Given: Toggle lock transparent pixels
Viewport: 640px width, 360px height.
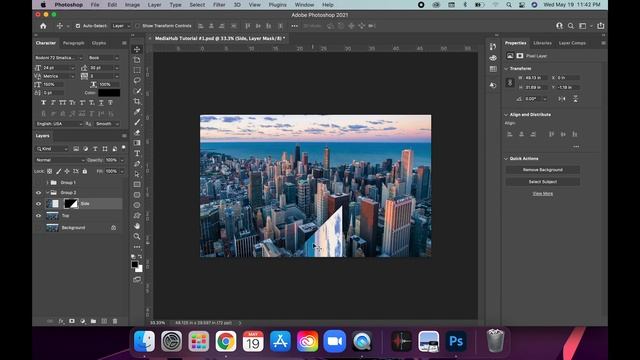Looking at the screenshot, I should click(49, 171).
